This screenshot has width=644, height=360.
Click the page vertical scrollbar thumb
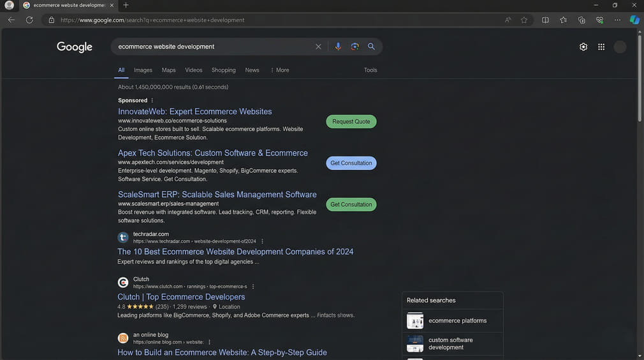pyautogui.click(x=640, y=78)
